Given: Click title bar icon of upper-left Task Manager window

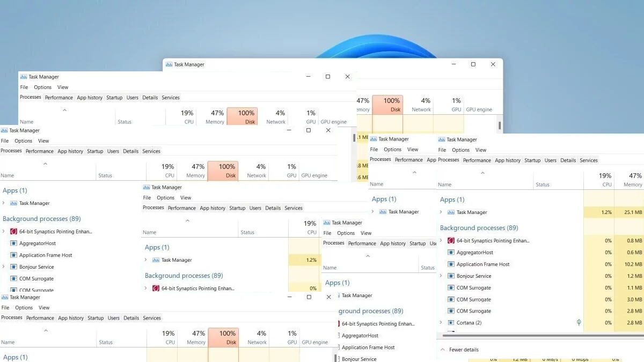Looking at the screenshot, I should point(23,77).
